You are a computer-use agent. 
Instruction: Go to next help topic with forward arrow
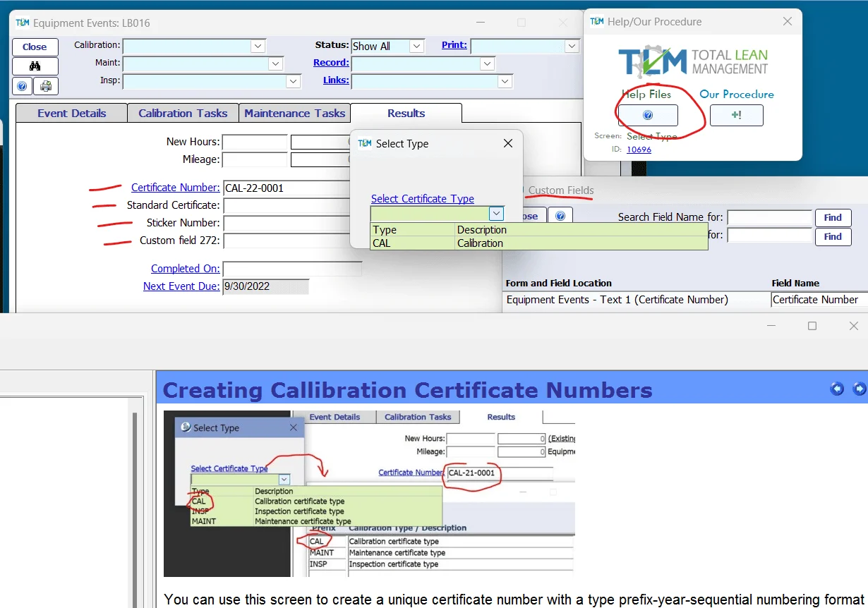859,389
